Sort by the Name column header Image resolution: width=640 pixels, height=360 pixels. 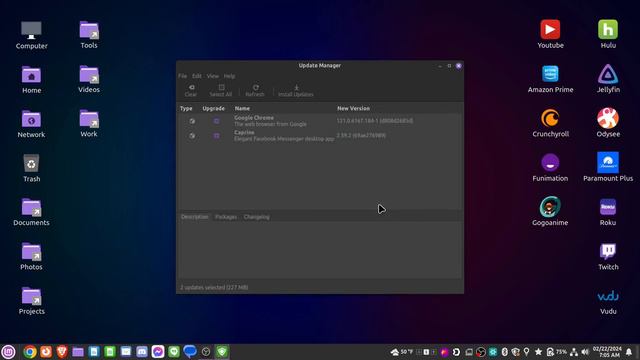tap(242, 108)
